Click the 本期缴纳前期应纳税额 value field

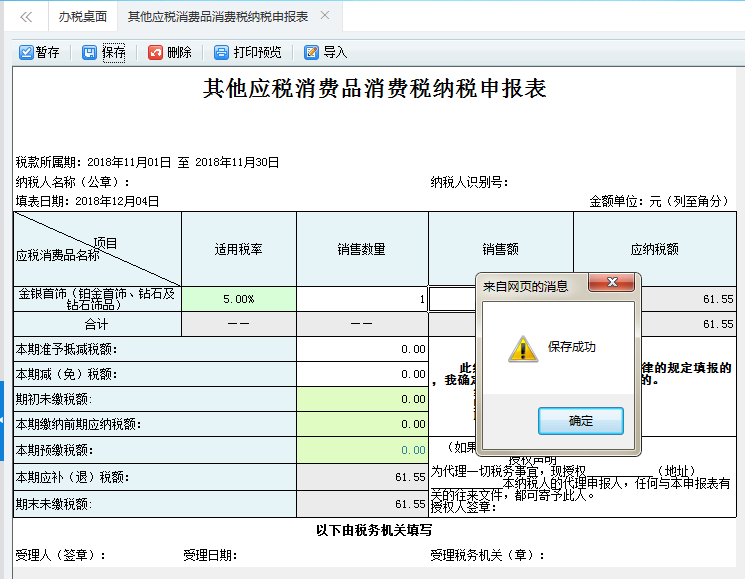362,424
